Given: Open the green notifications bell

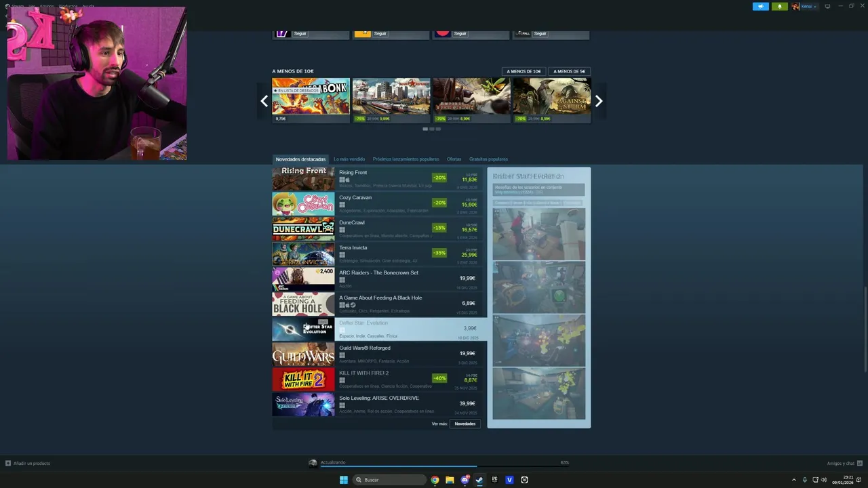Looking at the screenshot, I should (779, 6).
